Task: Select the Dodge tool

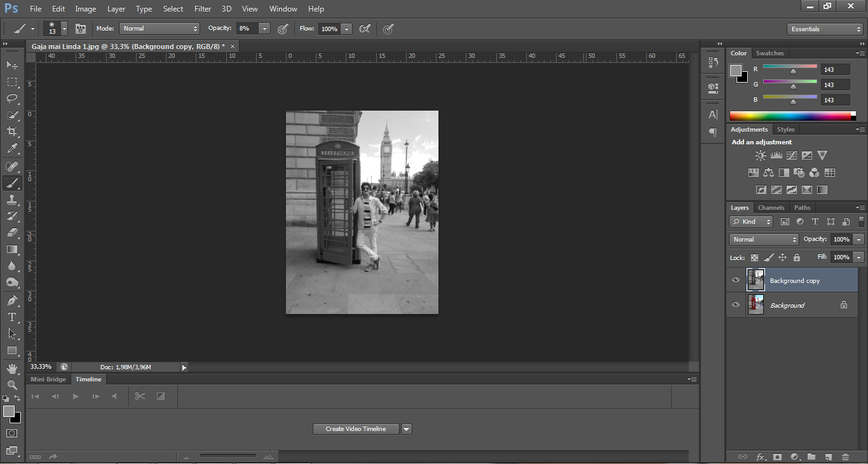Action: tap(12, 282)
